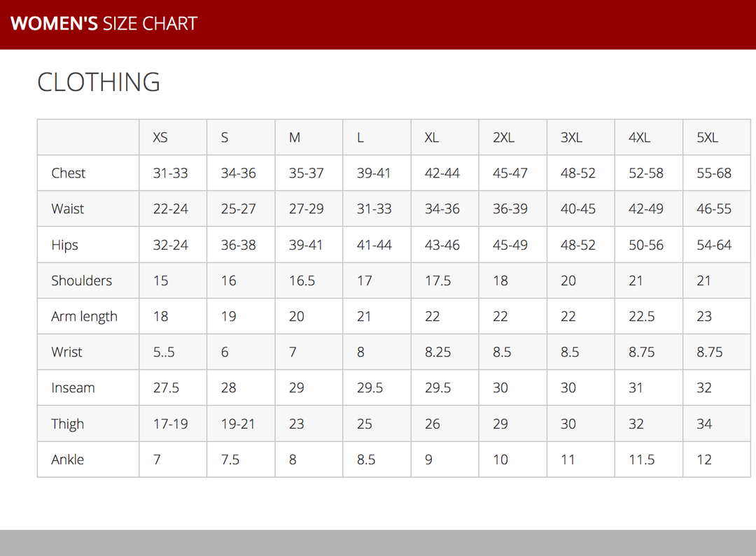
Task: Click the Thigh row label
Action: [67, 425]
